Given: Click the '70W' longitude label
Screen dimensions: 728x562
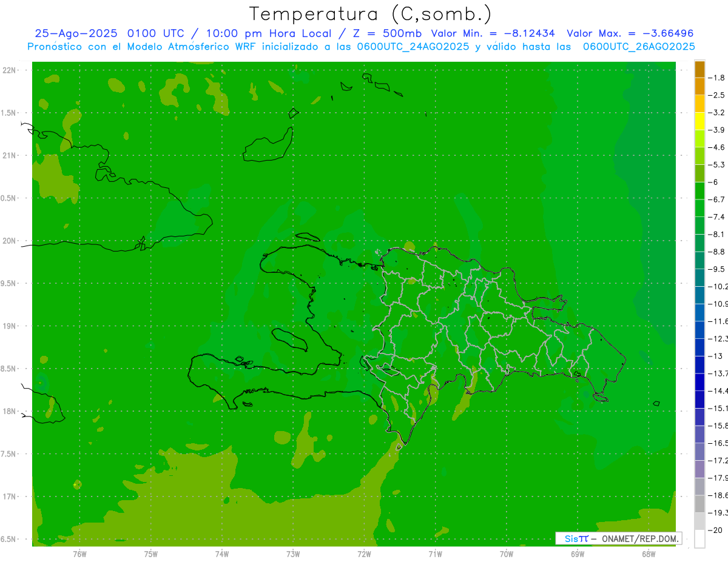Looking at the screenshot, I should (507, 554).
